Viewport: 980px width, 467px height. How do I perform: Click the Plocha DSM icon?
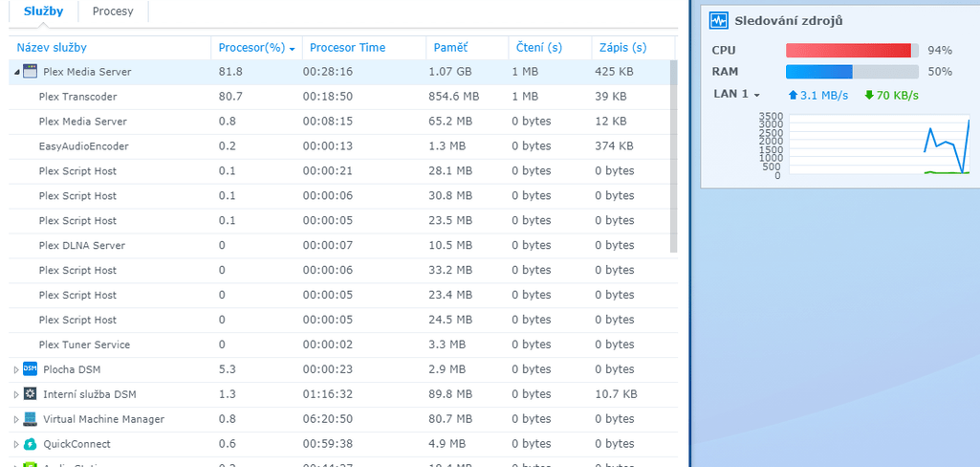click(x=31, y=368)
